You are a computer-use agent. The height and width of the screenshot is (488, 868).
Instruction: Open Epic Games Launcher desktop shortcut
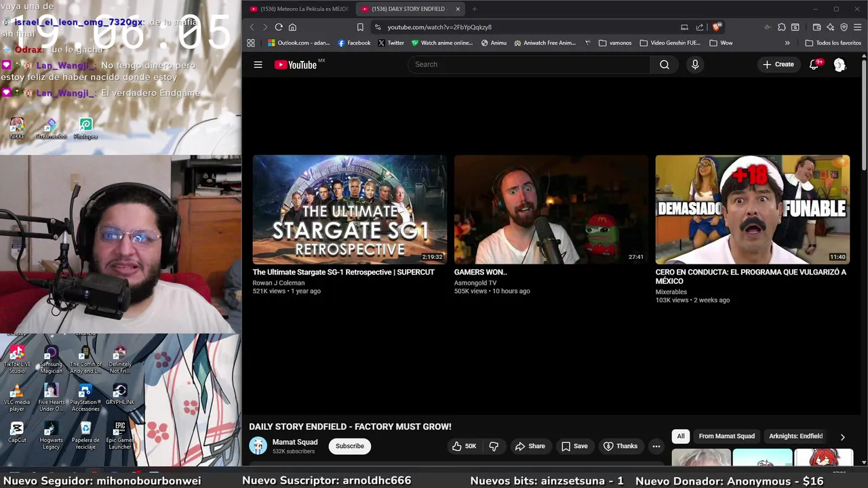click(120, 436)
